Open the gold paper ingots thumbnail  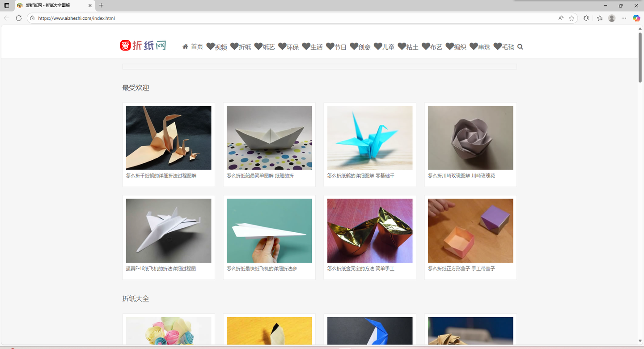[x=370, y=230]
